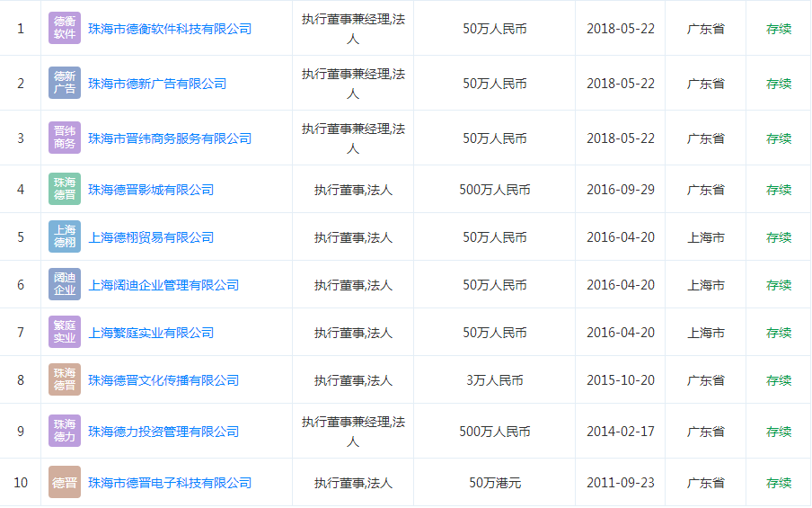Click 存续 status in 上海德栩贸易 row
This screenshot has width=812, height=508.
coord(779,237)
